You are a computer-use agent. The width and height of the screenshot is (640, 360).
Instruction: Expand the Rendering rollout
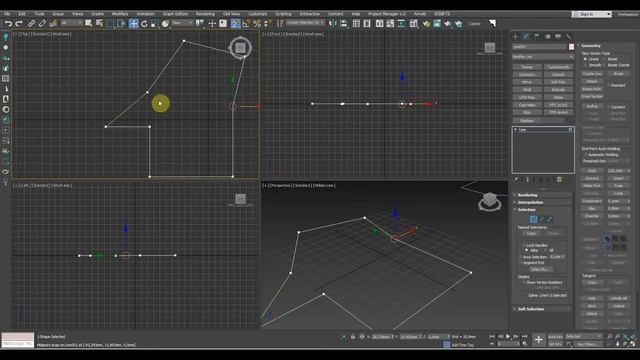tap(542, 195)
